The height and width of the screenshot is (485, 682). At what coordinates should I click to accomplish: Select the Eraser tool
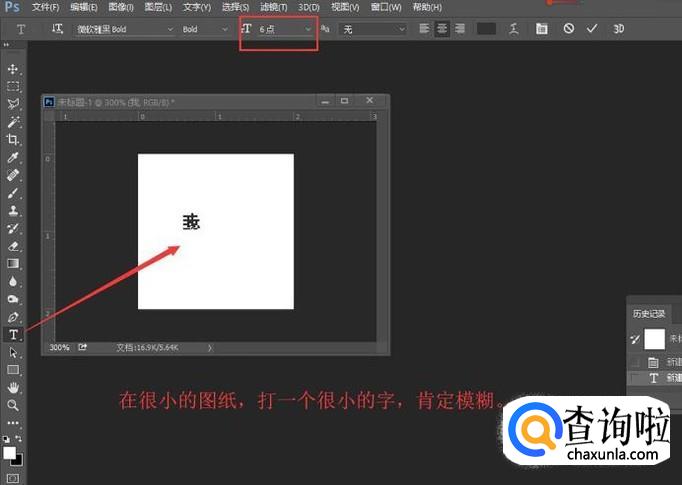pyautogui.click(x=13, y=246)
